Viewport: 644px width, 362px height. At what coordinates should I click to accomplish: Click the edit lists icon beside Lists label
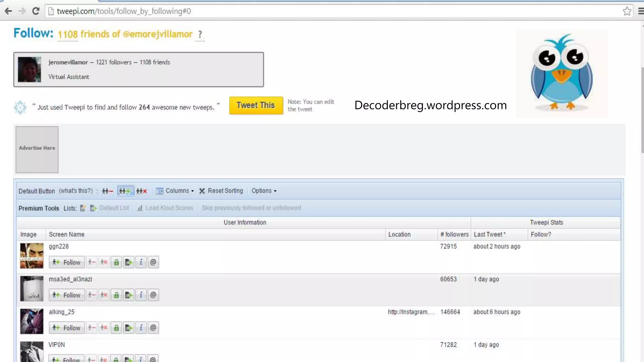83,208
